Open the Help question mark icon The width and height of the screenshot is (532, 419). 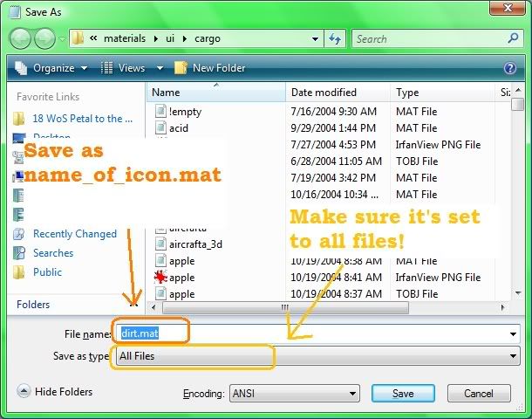(510, 68)
